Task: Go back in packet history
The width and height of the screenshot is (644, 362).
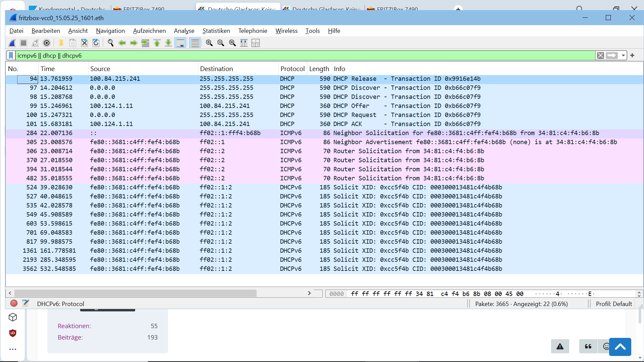Action: 122,43
